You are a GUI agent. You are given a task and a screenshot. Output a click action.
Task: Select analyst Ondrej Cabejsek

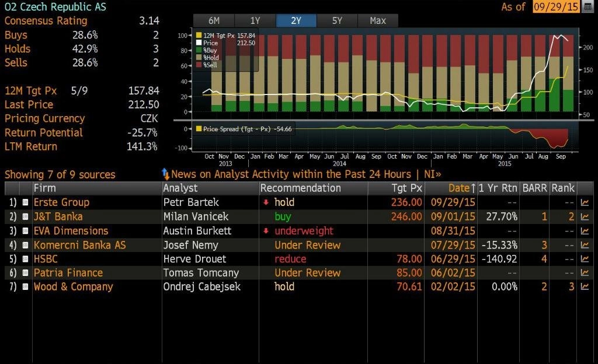[201, 286]
